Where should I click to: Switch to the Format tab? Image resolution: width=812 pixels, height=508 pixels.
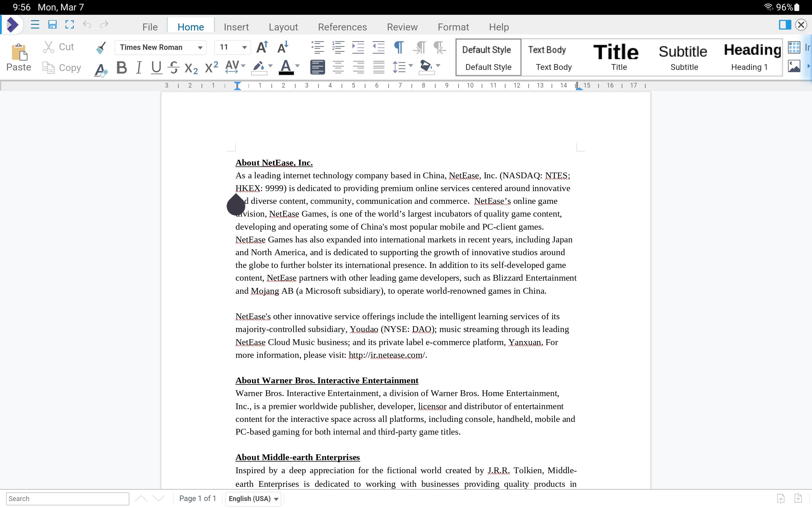click(453, 27)
